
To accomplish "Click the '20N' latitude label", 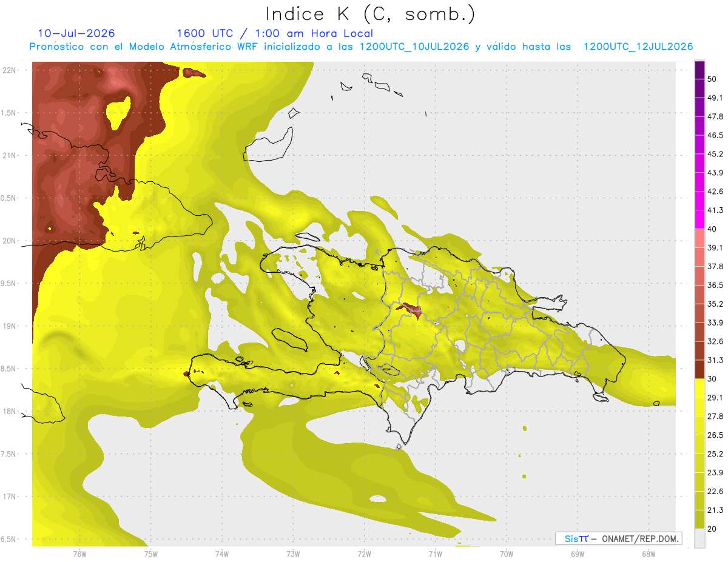I will (x=10, y=241).
